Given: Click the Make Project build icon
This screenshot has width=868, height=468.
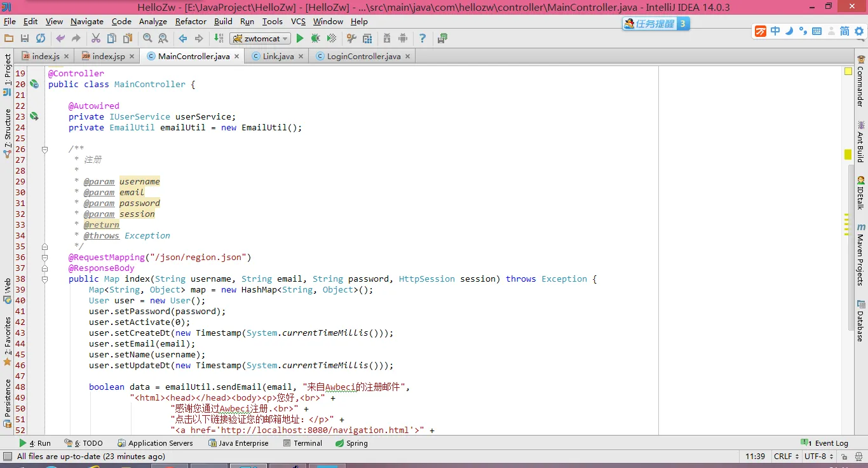Looking at the screenshot, I should click(x=218, y=39).
